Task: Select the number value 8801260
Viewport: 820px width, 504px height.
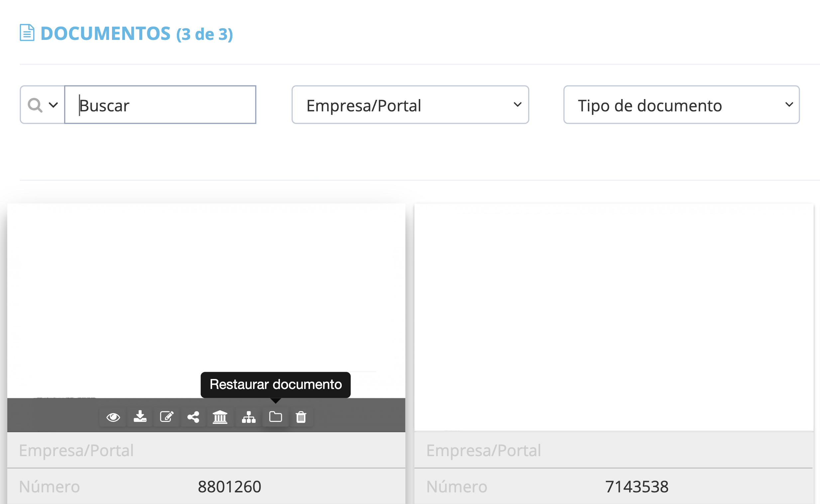Action: click(x=229, y=487)
